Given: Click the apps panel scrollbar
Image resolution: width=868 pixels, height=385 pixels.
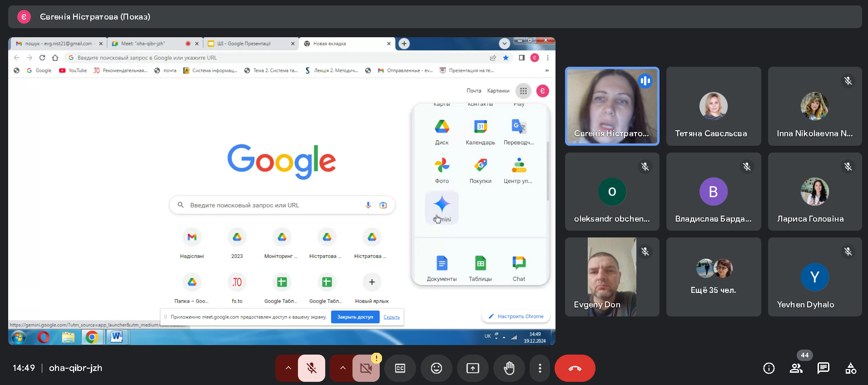Looking at the screenshot, I should tap(547, 170).
